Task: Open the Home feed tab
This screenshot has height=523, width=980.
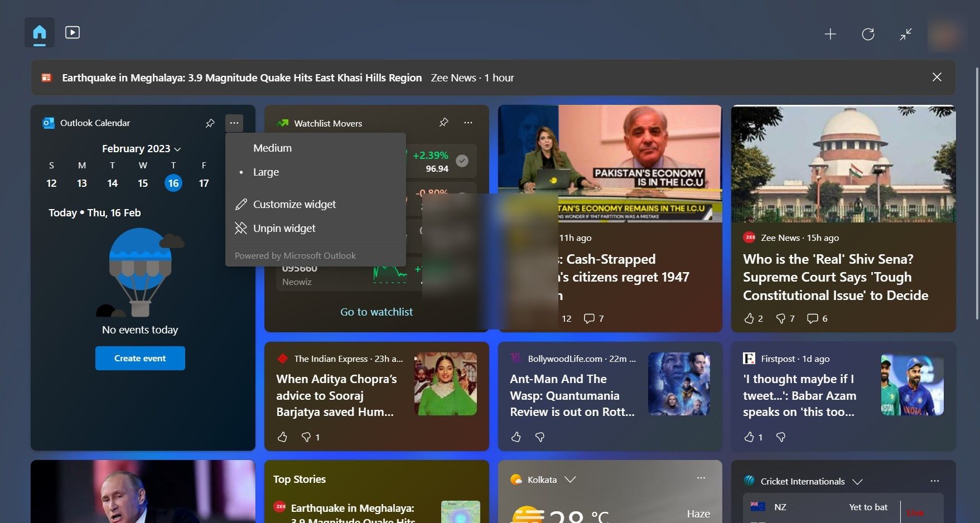Action: [40, 32]
